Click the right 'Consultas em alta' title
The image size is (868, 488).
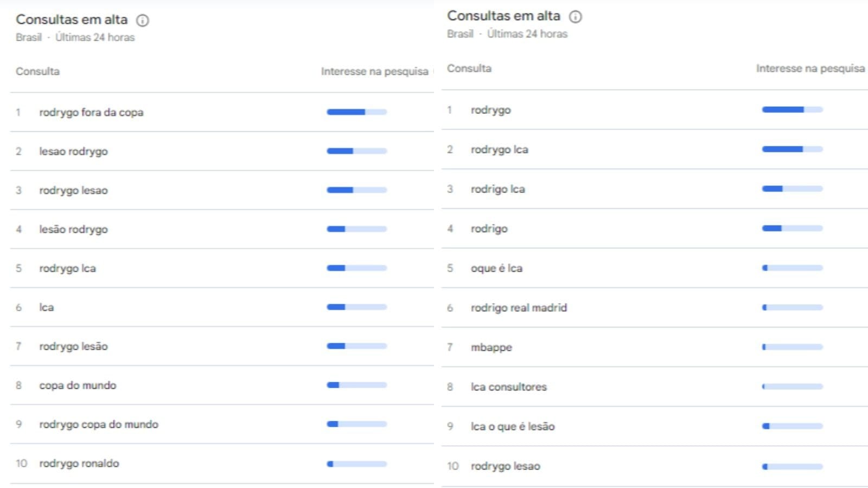click(x=503, y=16)
